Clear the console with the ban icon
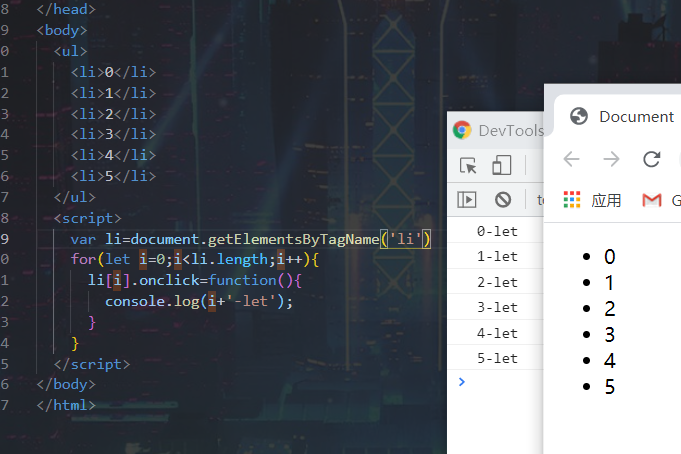Image resolution: width=681 pixels, height=454 pixels. (503, 200)
